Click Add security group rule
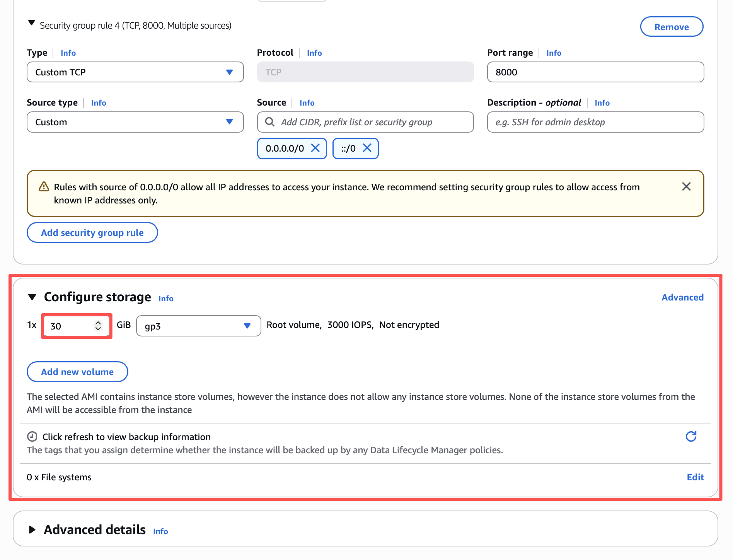Viewport: 733px width, 560px height. pos(92,233)
